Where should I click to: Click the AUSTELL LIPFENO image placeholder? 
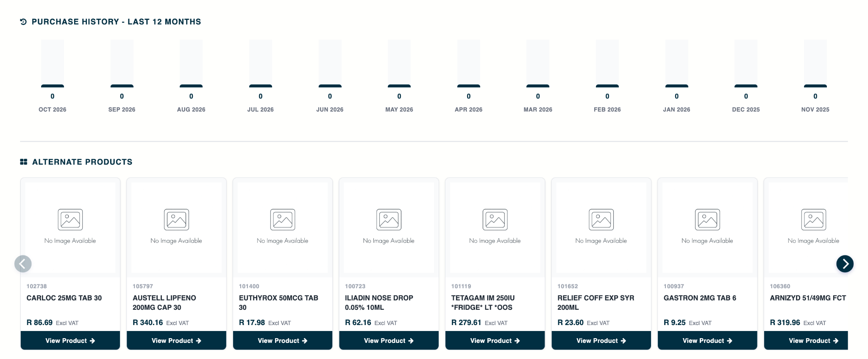[x=176, y=227]
